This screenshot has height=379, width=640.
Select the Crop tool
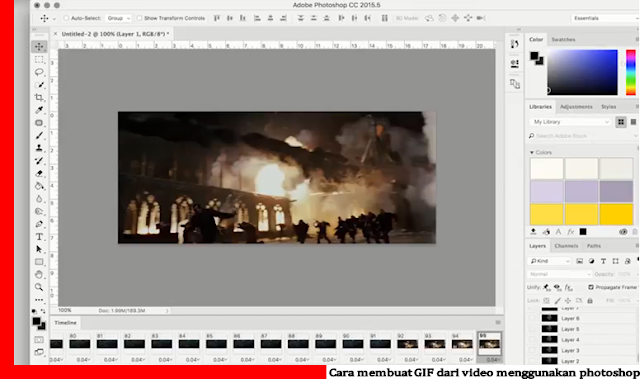(39, 98)
